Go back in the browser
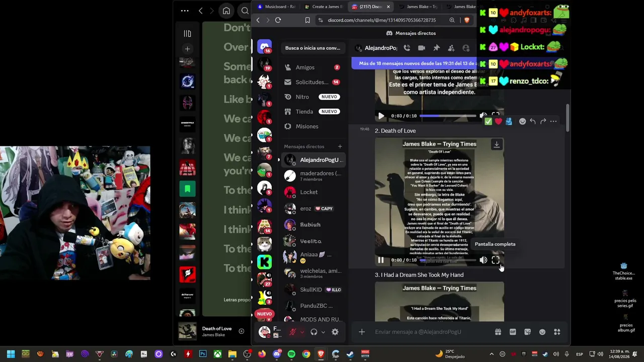The height and width of the screenshot is (362, 644). tap(258, 20)
